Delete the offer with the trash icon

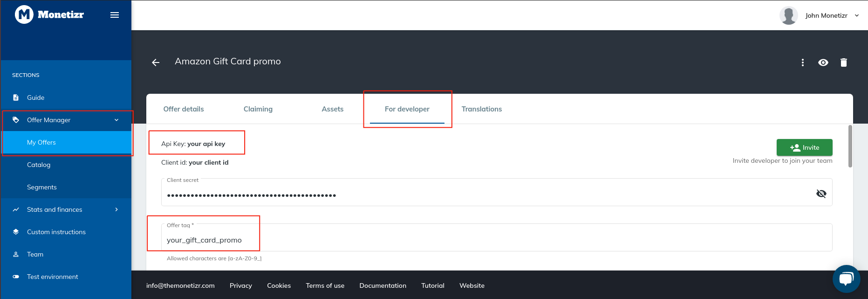click(x=844, y=63)
